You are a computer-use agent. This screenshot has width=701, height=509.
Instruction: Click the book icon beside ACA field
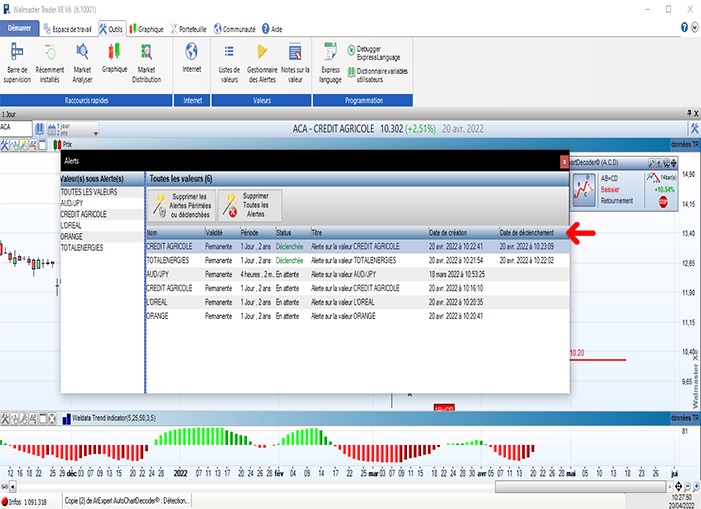point(39,129)
